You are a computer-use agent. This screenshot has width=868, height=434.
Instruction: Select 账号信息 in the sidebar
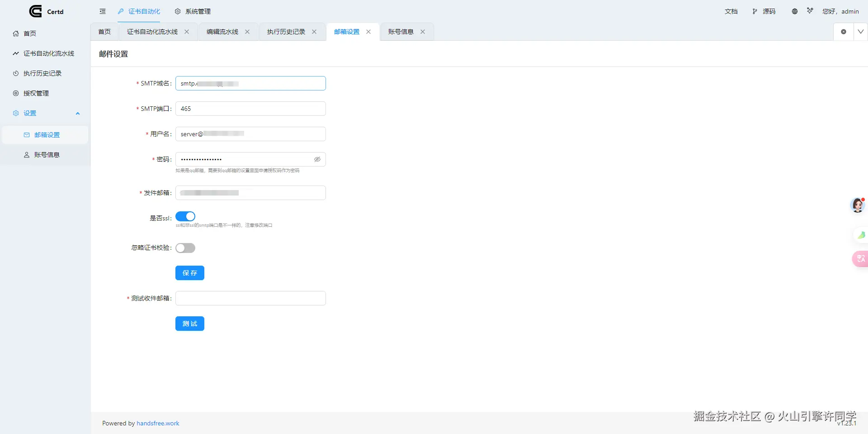click(45, 155)
